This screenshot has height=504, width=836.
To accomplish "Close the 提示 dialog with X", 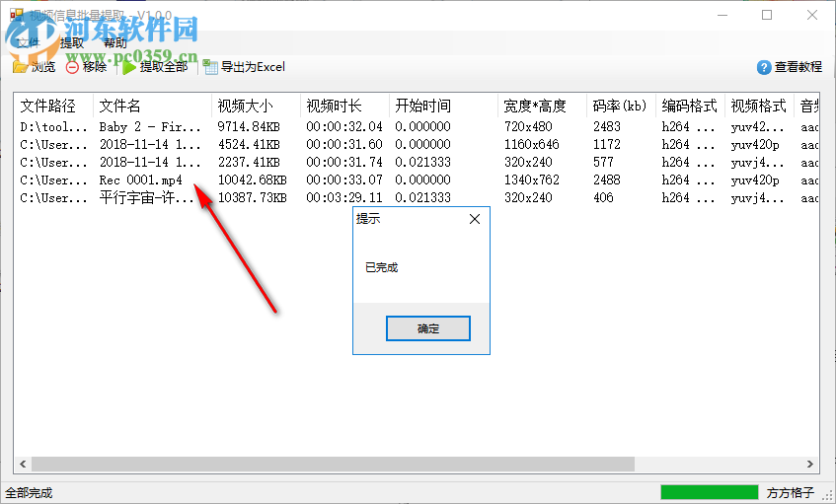I will coord(475,219).
